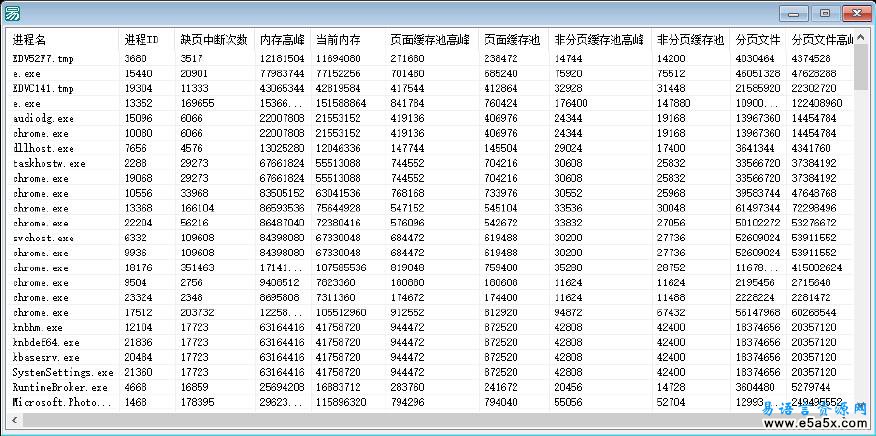This screenshot has height=436, width=876.
Task: Click the application icon in the title bar
Action: 12,13
